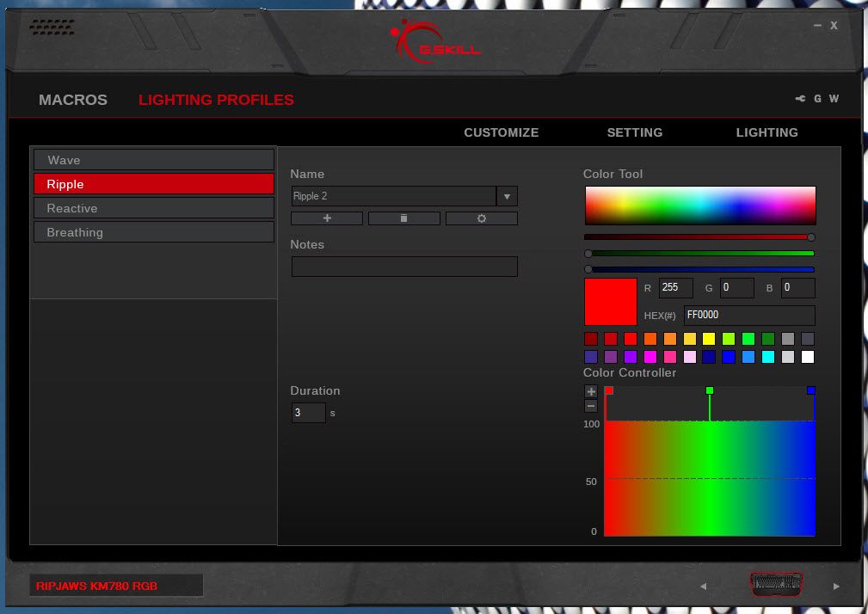Select the cyan swatch
The width and height of the screenshot is (868, 614).
pyautogui.click(x=768, y=357)
